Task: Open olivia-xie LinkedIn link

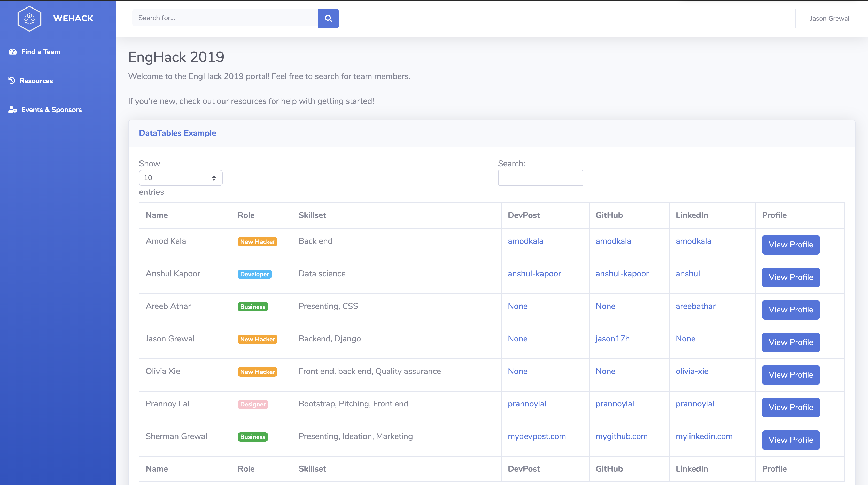Action: pos(692,371)
